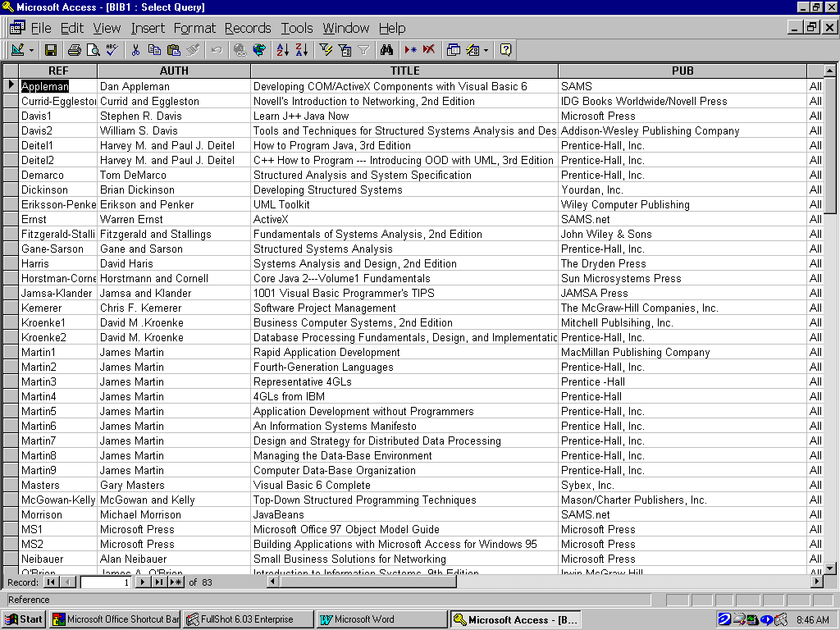The image size is (840, 630).
Task: Click the Undo arrow icon
Action: [217, 50]
